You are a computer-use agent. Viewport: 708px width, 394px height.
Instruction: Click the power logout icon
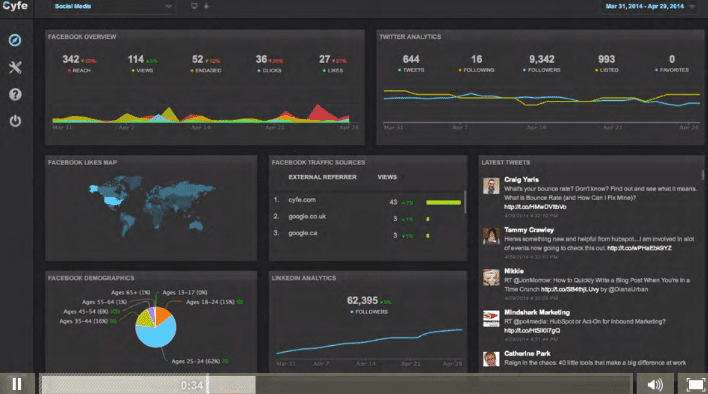15,121
